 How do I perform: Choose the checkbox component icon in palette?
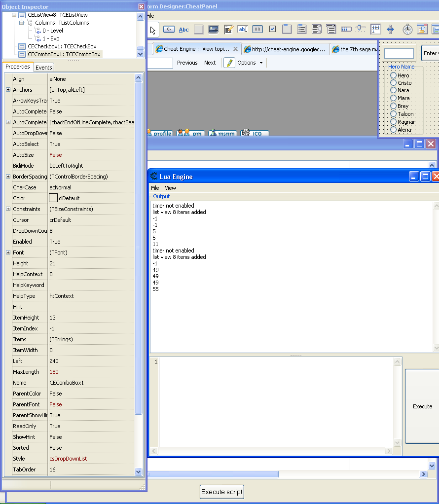(x=272, y=30)
